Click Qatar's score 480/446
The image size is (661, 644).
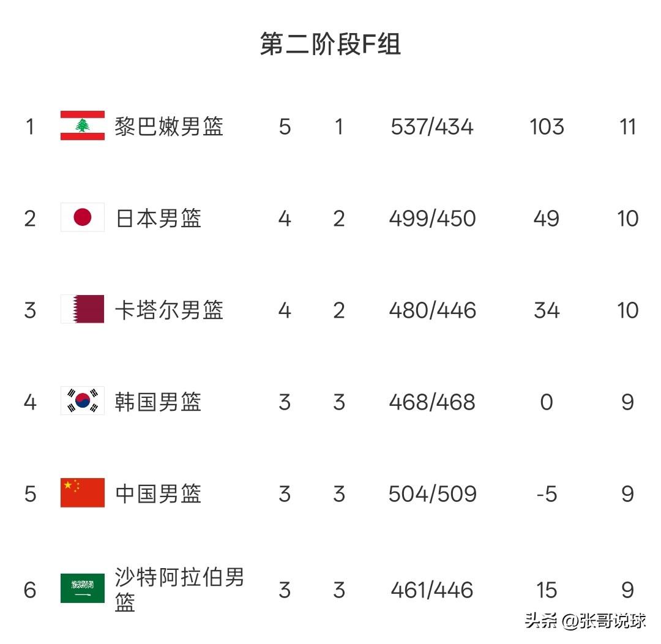click(x=432, y=310)
